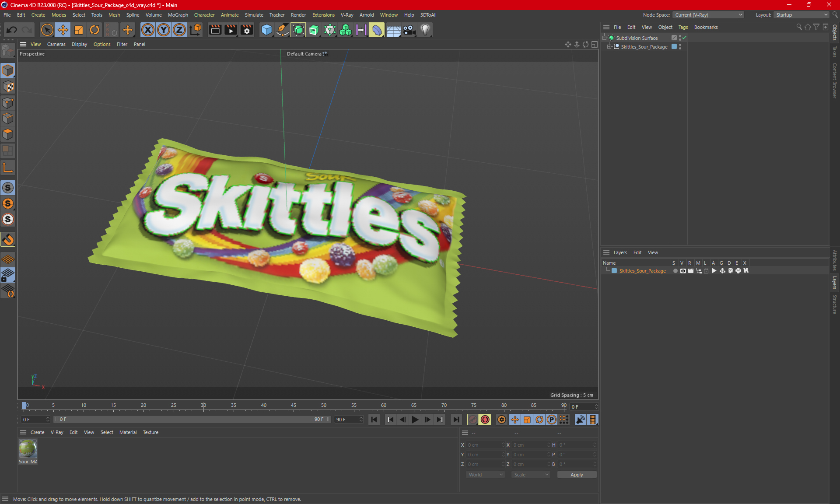The image size is (840, 504).
Task: Select the Move tool in top toolbar
Action: [x=63, y=30]
